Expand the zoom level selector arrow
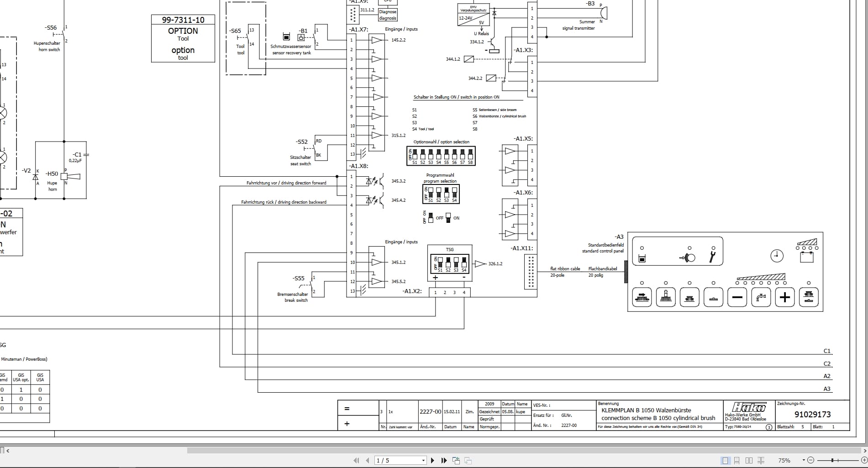This screenshot has height=468, width=868. click(804, 460)
